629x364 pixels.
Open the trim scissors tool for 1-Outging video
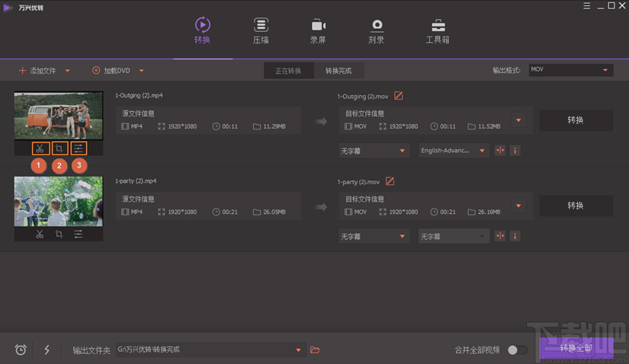pos(40,148)
